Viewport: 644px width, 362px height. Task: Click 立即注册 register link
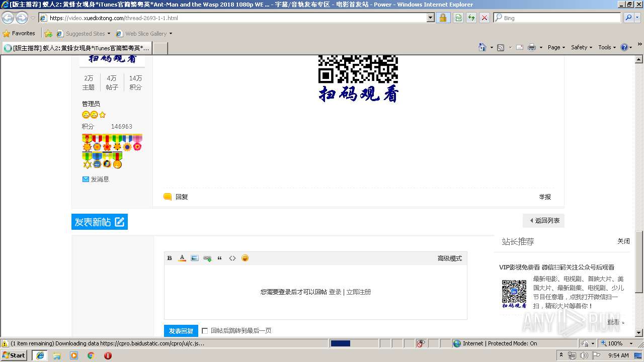(359, 292)
